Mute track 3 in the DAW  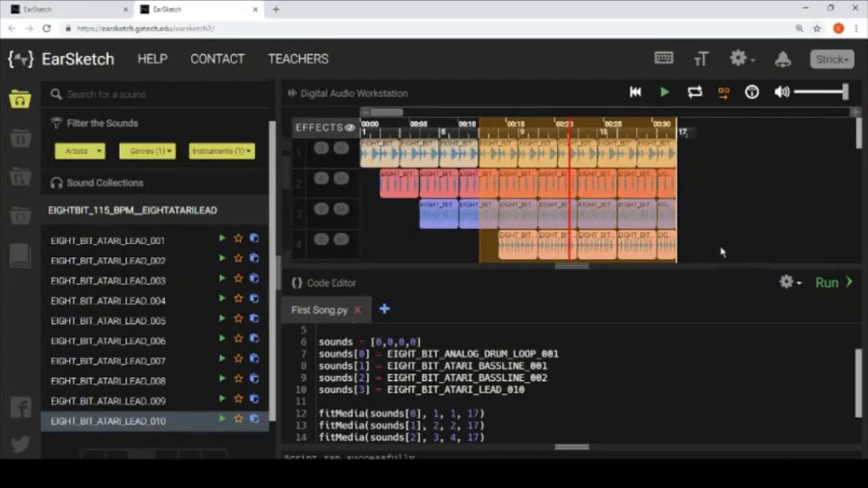[341, 209]
